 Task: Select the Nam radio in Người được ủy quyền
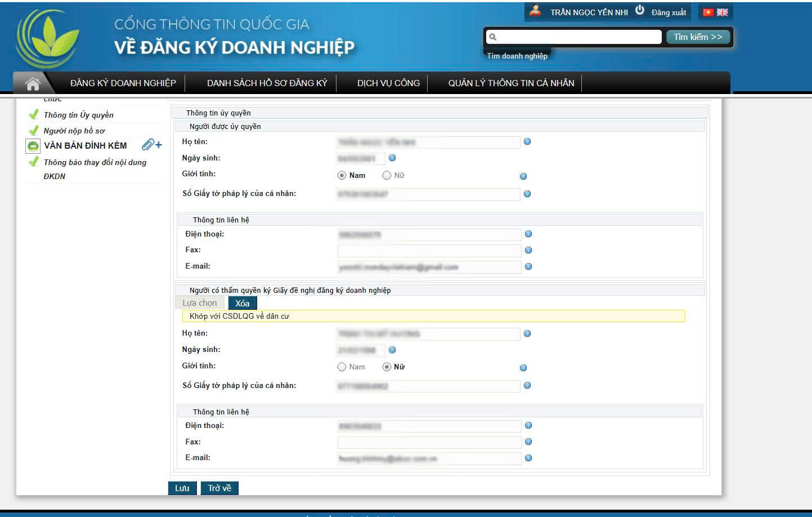click(x=342, y=176)
